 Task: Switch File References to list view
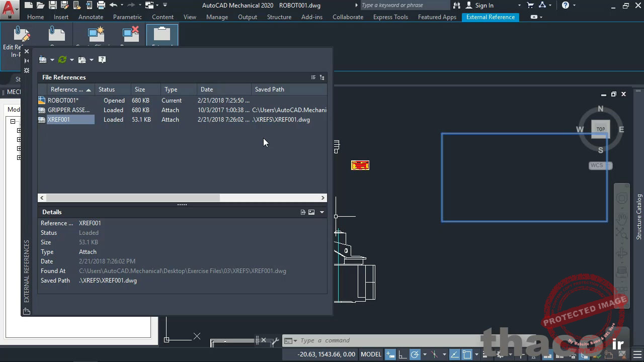pyautogui.click(x=313, y=77)
